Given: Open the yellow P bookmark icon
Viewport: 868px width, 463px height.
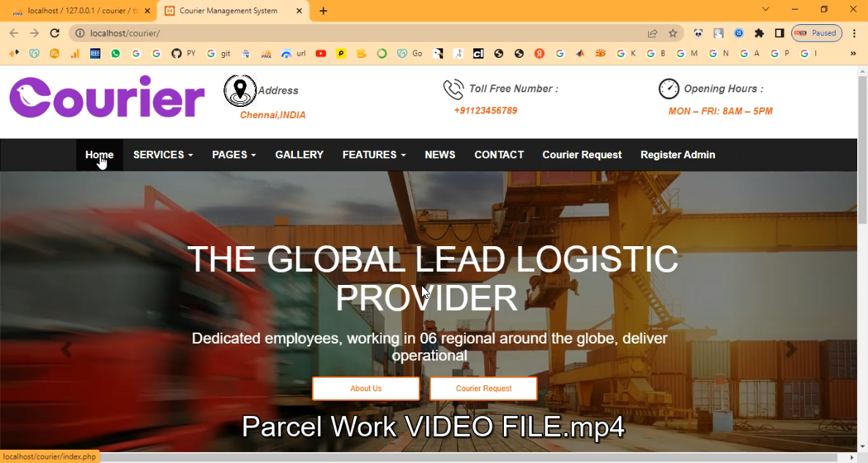Looking at the screenshot, I should coord(341,53).
